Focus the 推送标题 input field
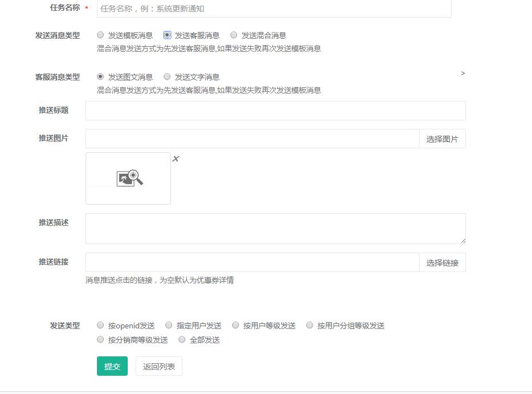Viewport: 532px width, 394px height. [x=275, y=111]
